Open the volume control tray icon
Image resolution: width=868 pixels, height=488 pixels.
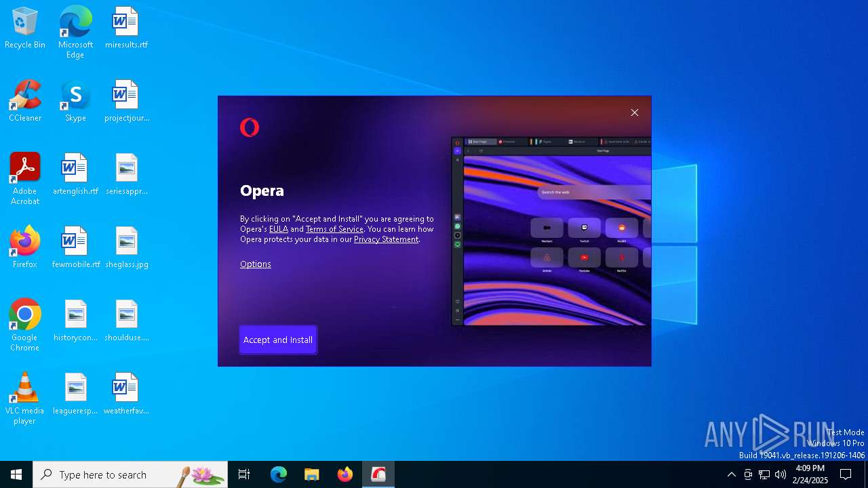tap(781, 474)
